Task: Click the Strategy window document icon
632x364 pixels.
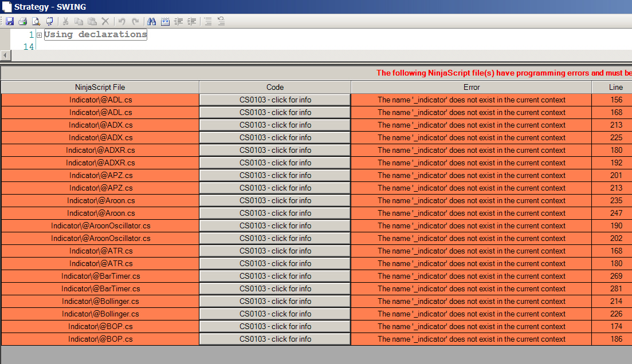Action: click(7, 6)
